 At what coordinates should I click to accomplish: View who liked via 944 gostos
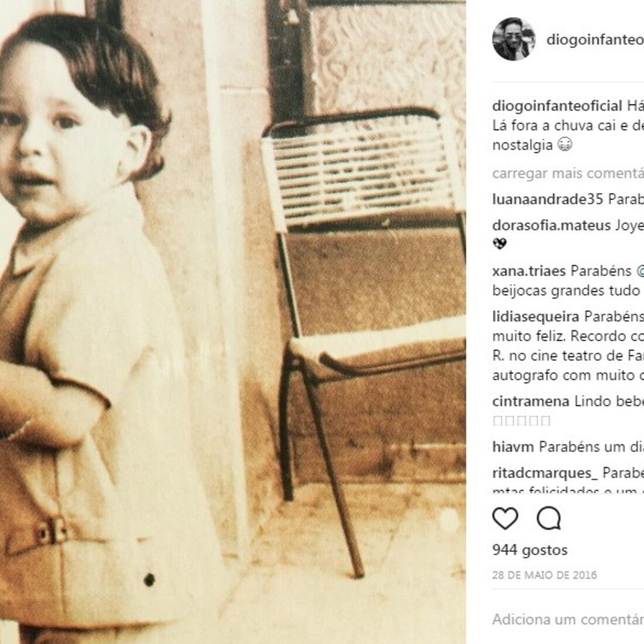point(530,550)
